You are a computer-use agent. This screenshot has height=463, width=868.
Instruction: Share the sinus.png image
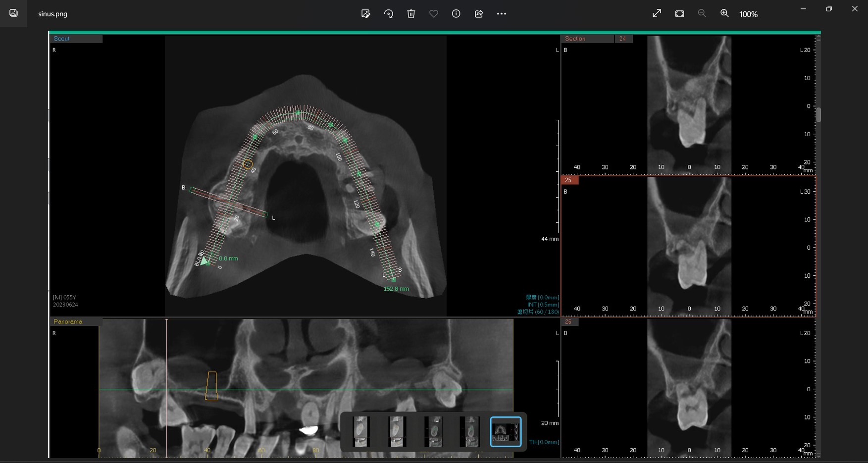pyautogui.click(x=479, y=14)
